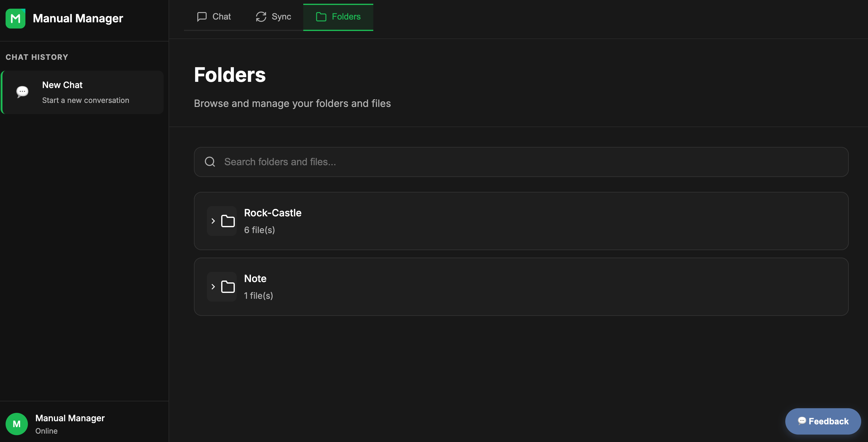The width and height of the screenshot is (868, 442).
Task: Switch to the Chat tab
Action: tap(214, 16)
